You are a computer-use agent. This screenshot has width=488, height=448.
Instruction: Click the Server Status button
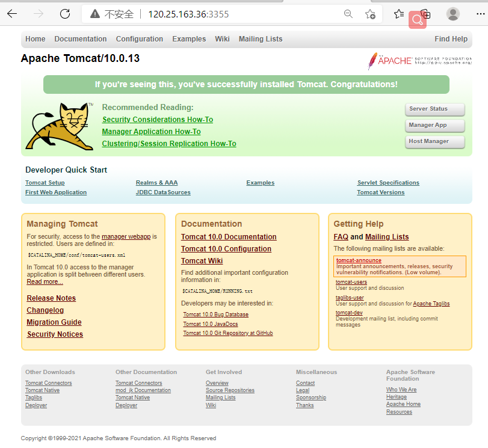pos(435,109)
